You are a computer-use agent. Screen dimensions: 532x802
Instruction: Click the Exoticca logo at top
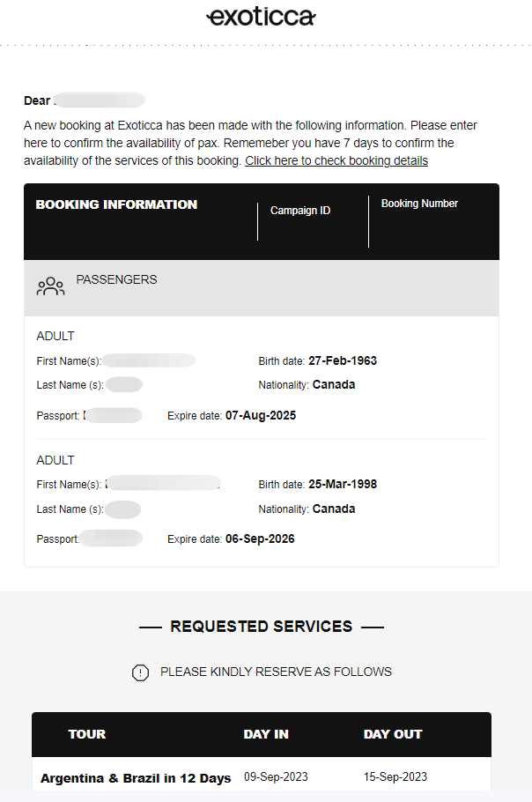pos(261,17)
